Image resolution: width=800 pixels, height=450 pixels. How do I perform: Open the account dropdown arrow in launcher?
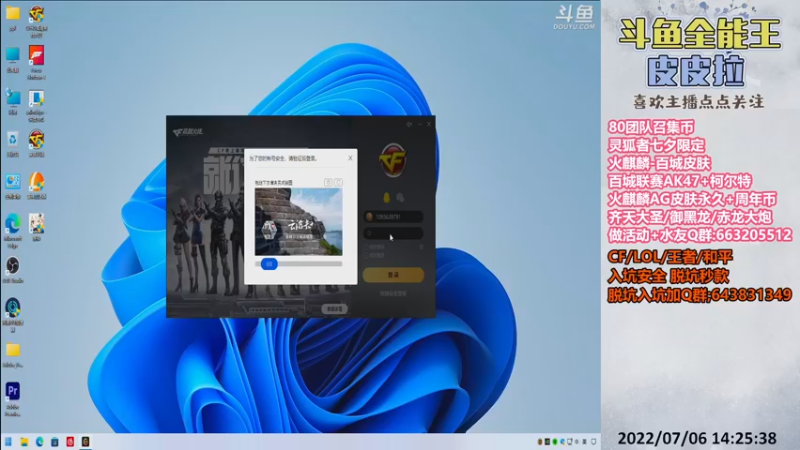[x=418, y=217]
